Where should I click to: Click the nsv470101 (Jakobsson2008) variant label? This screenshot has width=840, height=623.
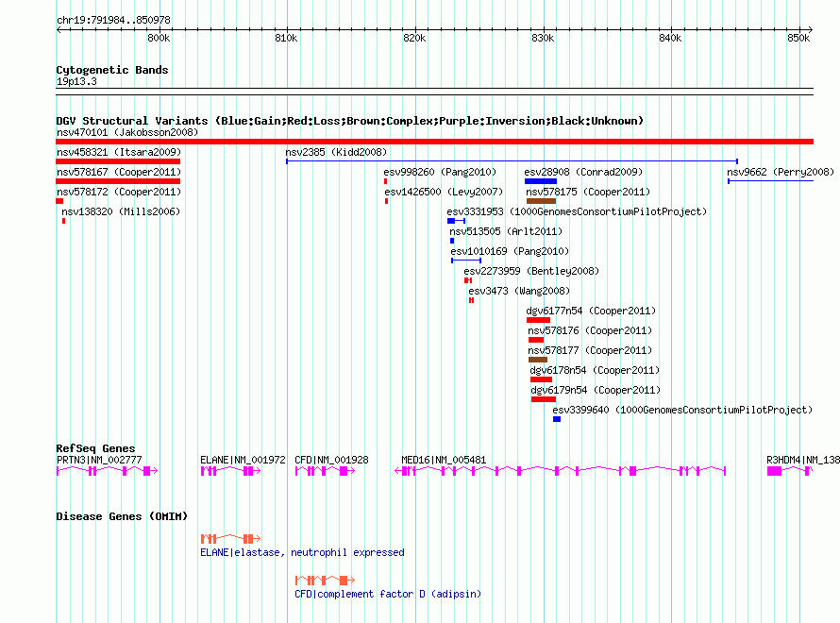coord(127,132)
